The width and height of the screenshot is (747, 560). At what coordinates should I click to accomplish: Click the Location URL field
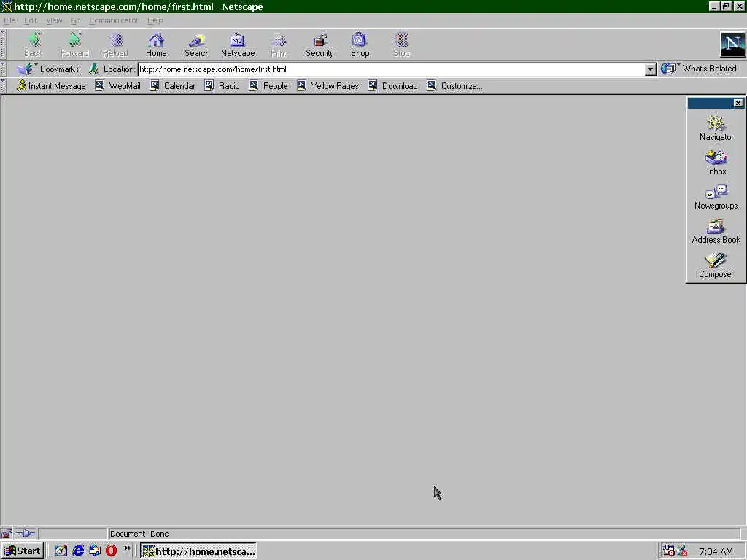click(392, 69)
